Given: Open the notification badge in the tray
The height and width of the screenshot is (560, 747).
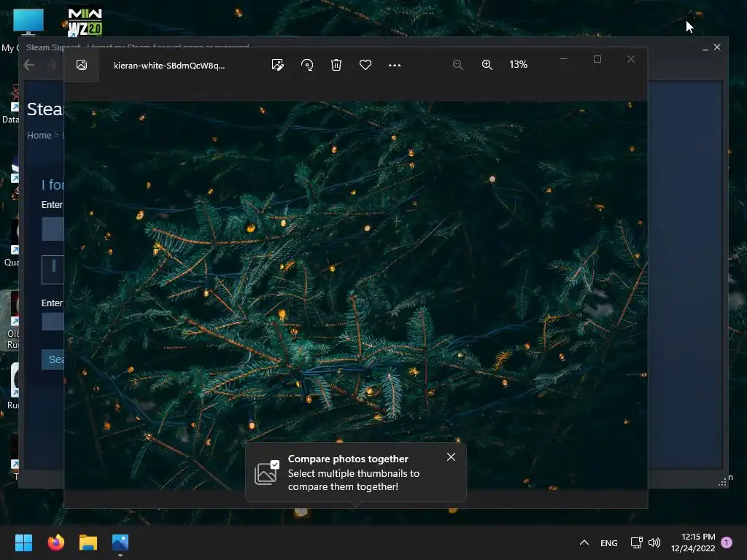Looking at the screenshot, I should coord(727,542).
